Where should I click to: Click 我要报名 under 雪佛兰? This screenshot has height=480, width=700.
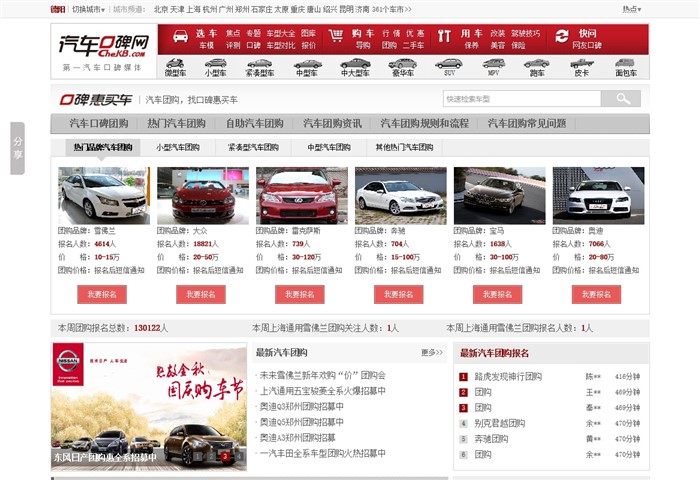coord(102,295)
